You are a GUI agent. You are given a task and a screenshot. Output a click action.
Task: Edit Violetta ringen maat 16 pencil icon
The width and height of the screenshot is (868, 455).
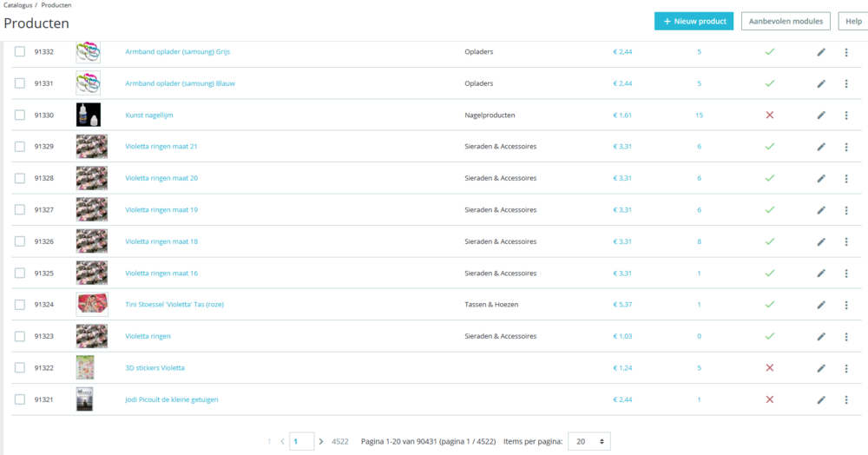[821, 273]
